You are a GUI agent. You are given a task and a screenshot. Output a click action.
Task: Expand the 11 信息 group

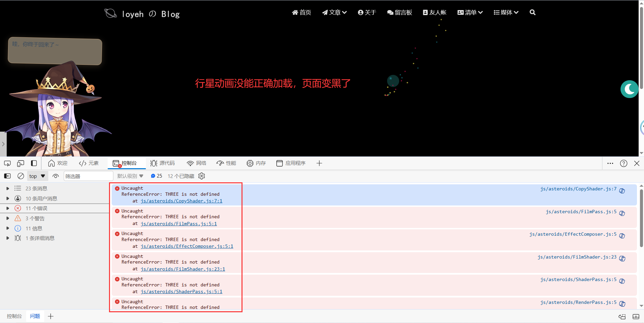coord(8,228)
